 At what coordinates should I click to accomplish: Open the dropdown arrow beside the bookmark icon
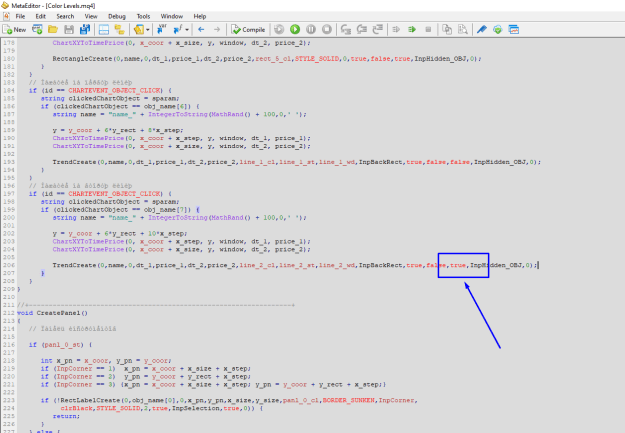coord(148,30)
